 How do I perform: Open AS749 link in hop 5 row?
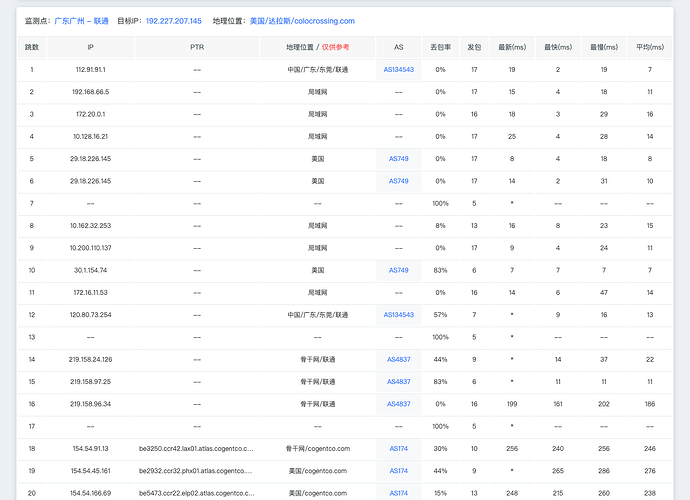pyautogui.click(x=399, y=159)
